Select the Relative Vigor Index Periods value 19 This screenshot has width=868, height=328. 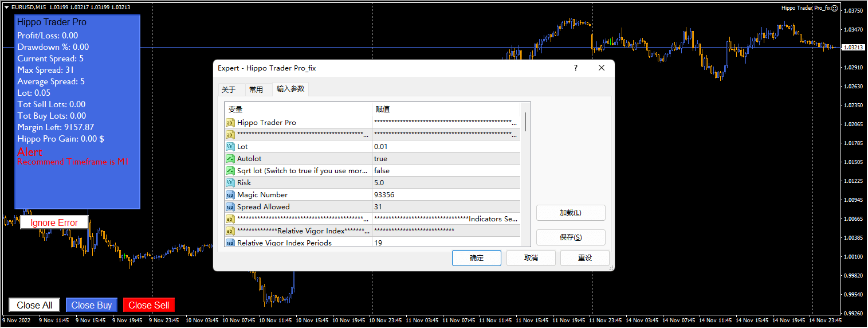coord(446,243)
